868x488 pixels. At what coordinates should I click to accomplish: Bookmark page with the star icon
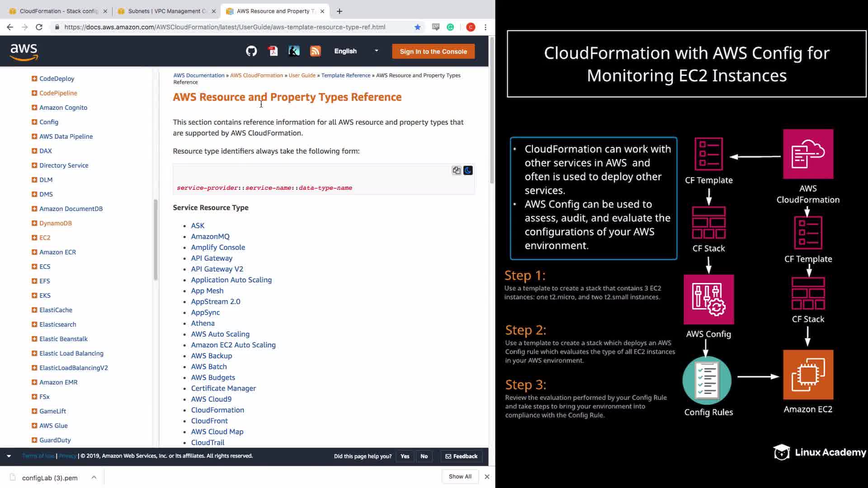417,27
